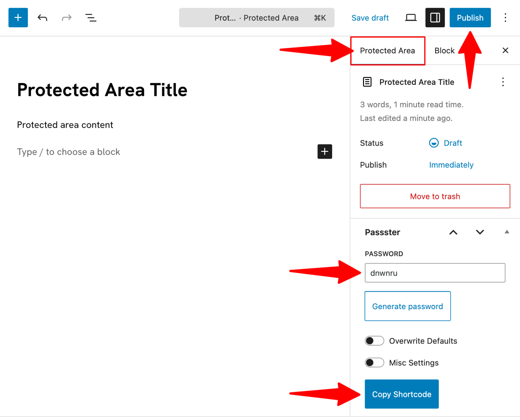Enable the Overwrite Defaults toggle
This screenshot has width=520, height=420.
374,341
